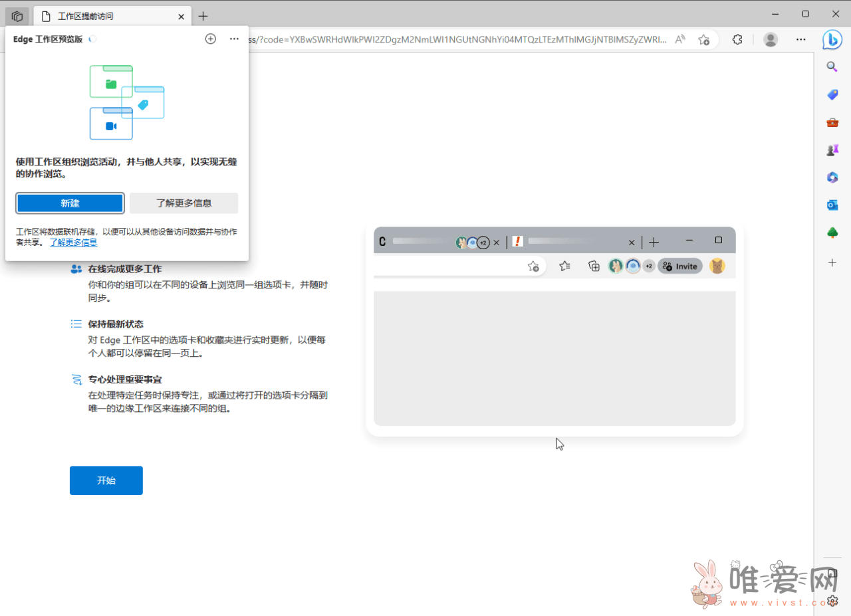851x616 pixels.
Task: Open the user profile avatar
Action: tap(771, 40)
